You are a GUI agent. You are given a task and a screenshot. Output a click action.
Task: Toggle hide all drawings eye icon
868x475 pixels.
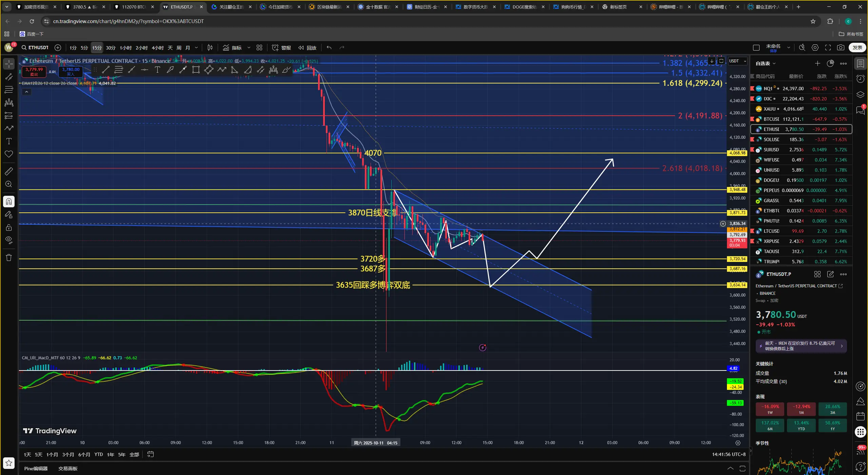(9, 240)
